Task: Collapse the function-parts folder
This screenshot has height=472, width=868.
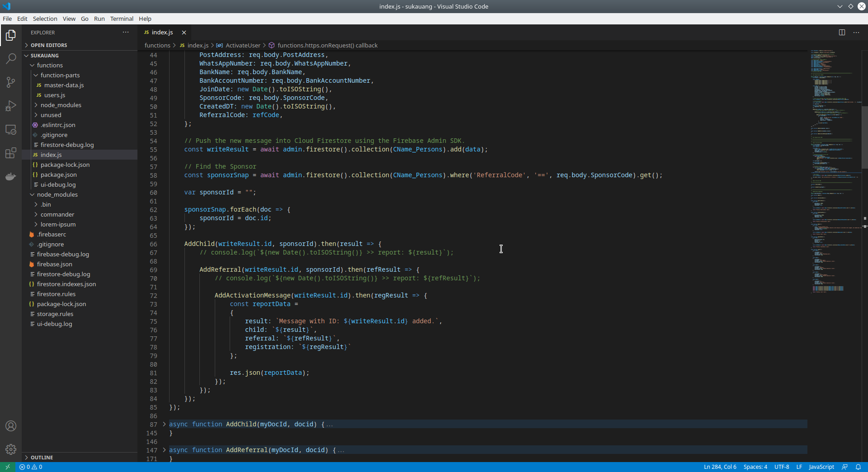Action: coord(80,76)
